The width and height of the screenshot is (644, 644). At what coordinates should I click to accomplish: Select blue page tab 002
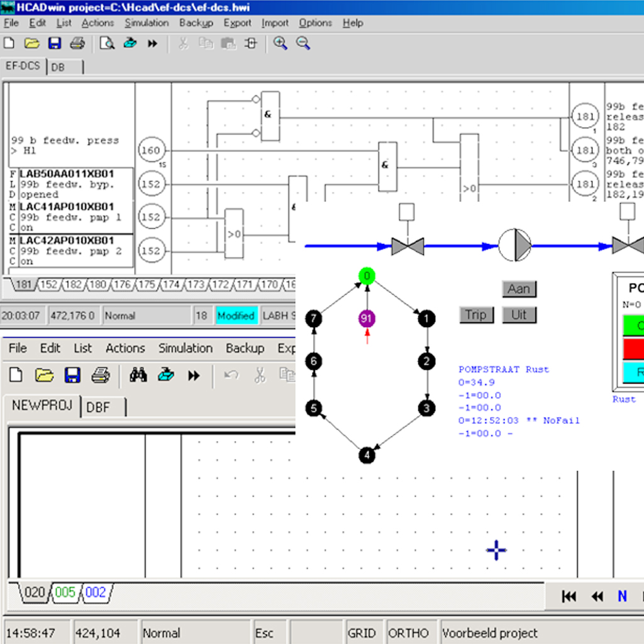point(96,592)
